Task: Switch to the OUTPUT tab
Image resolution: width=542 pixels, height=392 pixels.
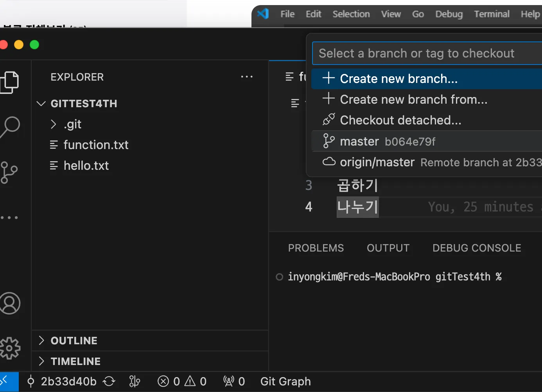Action: (388, 248)
